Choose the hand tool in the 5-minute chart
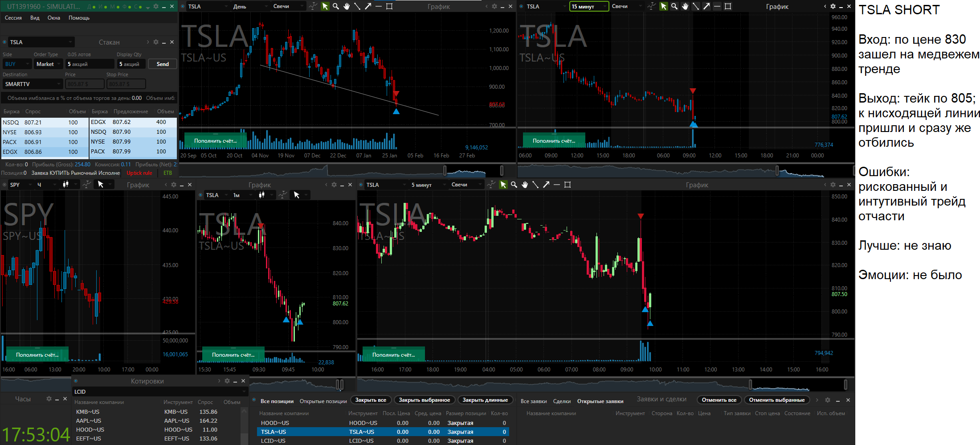 [524, 185]
